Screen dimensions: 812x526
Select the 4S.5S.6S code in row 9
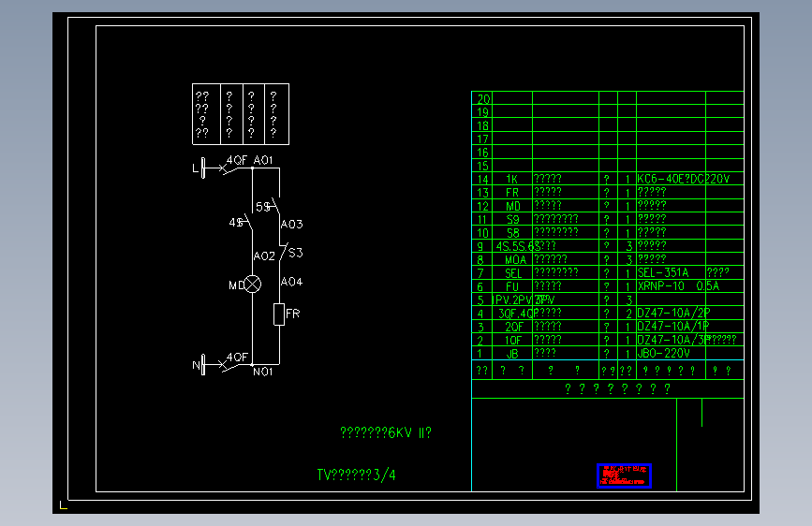click(x=518, y=246)
